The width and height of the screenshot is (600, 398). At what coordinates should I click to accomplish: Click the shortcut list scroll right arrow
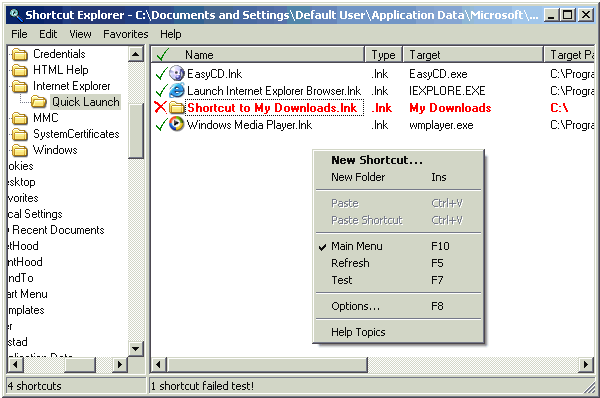[585, 364]
